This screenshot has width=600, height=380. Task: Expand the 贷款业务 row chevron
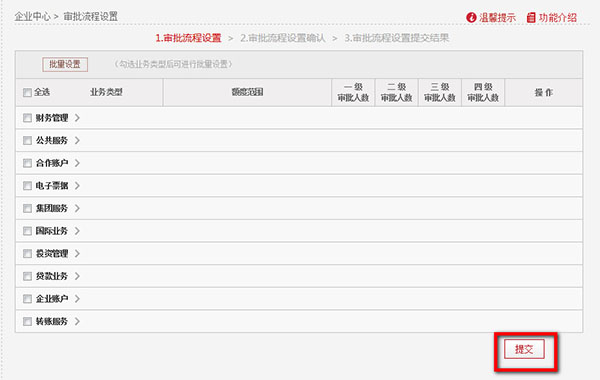point(77,276)
